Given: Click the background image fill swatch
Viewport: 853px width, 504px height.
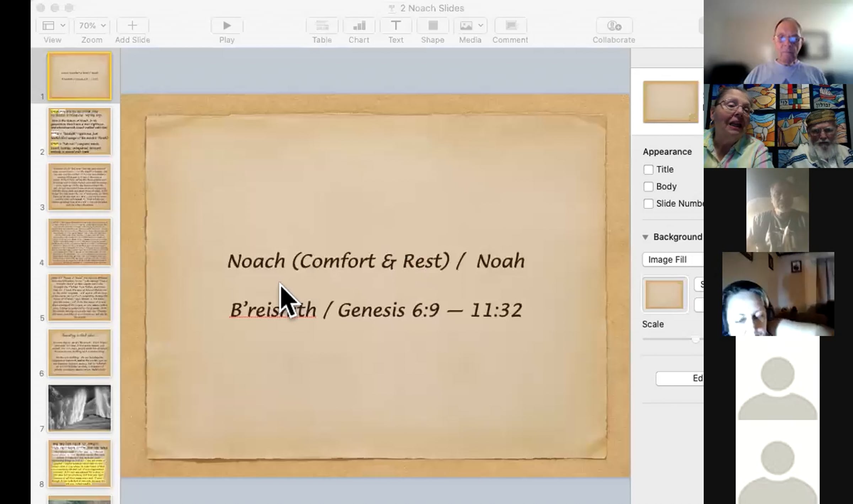Looking at the screenshot, I should [664, 295].
